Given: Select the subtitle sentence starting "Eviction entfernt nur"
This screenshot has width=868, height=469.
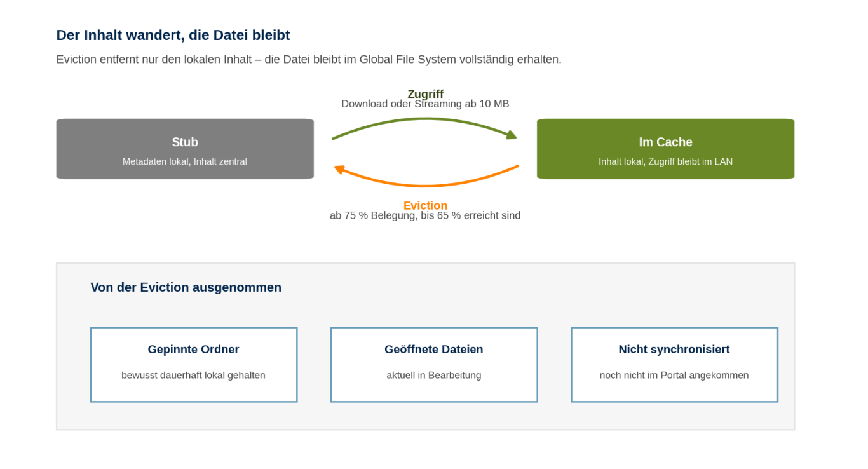Looking at the screenshot, I should [309, 59].
